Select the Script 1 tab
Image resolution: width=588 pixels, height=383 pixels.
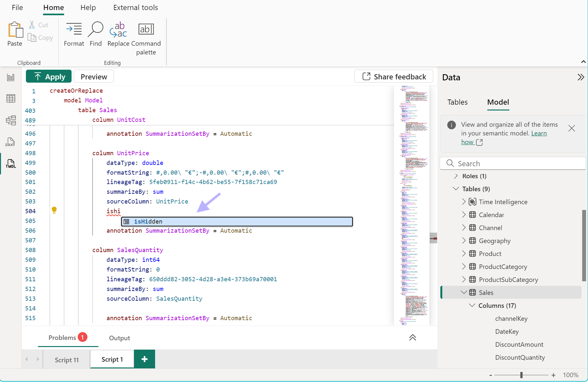point(112,359)
